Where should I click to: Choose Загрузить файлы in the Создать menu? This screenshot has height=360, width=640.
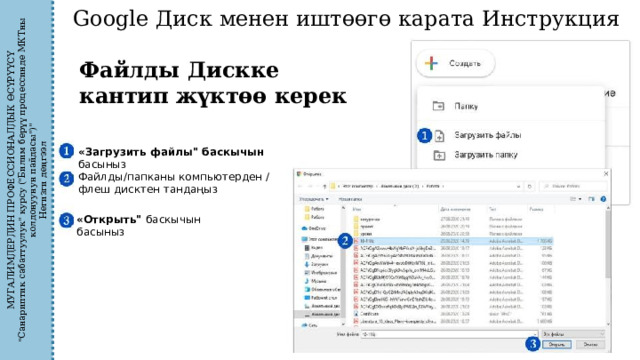tap(487, 136)
